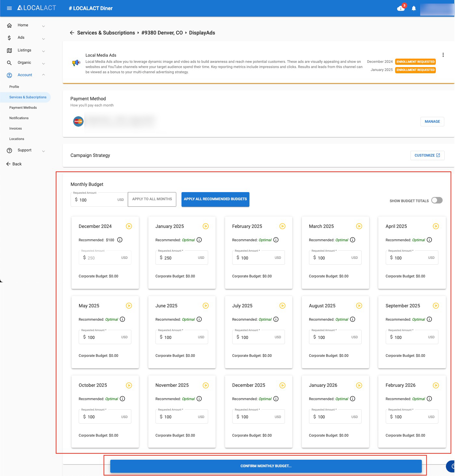Image resolution: width=455 pixels, height=476 pixels.
Task: Select Services & Subscriptions menu item
Action: [25, 97]
